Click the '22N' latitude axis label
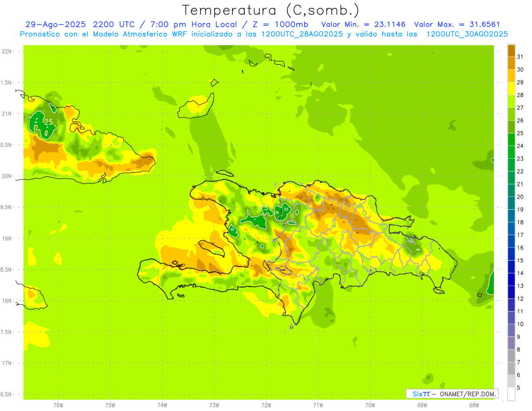 pyautogui.click(x=6, y=51)
